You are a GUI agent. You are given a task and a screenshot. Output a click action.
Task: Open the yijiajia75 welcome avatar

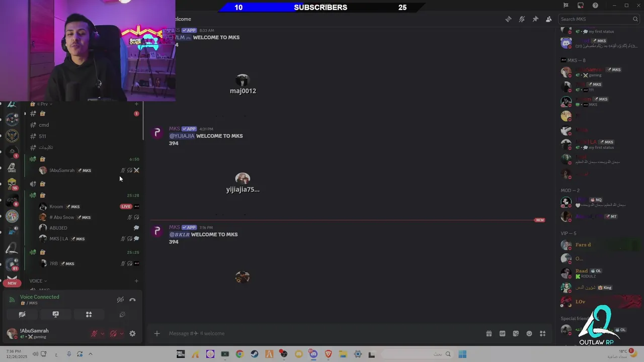243,179
